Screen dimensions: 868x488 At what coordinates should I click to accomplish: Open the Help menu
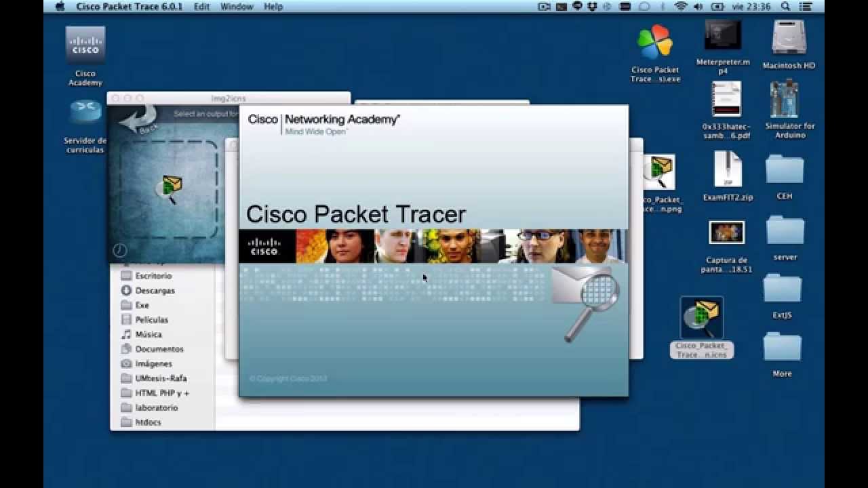[x=273, y=6]
